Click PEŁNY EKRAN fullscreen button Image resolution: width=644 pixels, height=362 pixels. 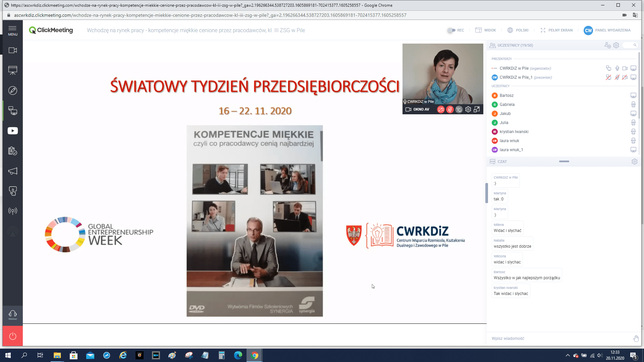(556, 30)
